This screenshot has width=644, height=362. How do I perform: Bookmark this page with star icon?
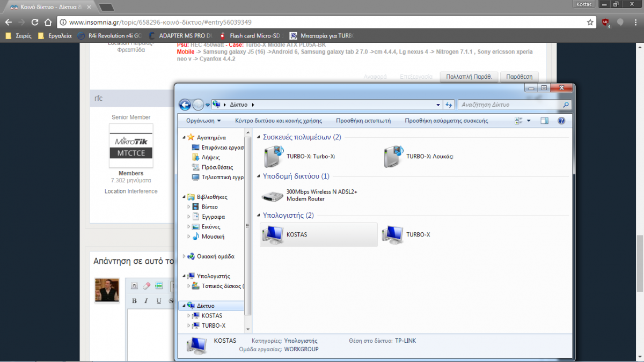click(590, 23)
